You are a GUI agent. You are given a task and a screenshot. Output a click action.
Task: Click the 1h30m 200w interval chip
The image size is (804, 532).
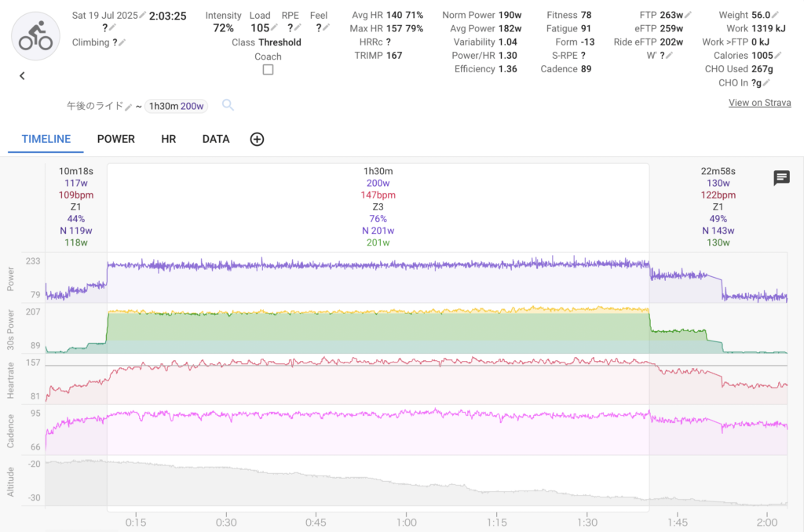(177, 106)
